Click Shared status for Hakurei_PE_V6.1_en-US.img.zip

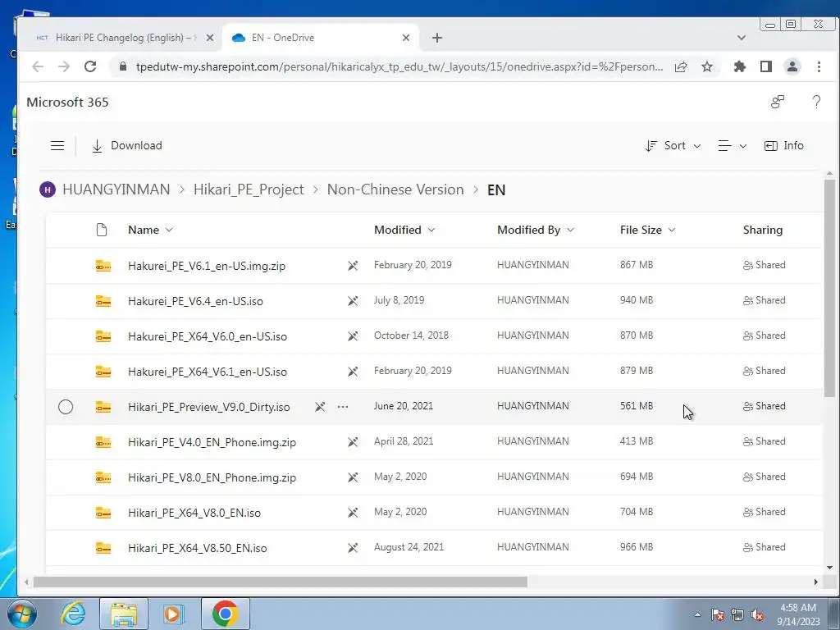point(765,265)
